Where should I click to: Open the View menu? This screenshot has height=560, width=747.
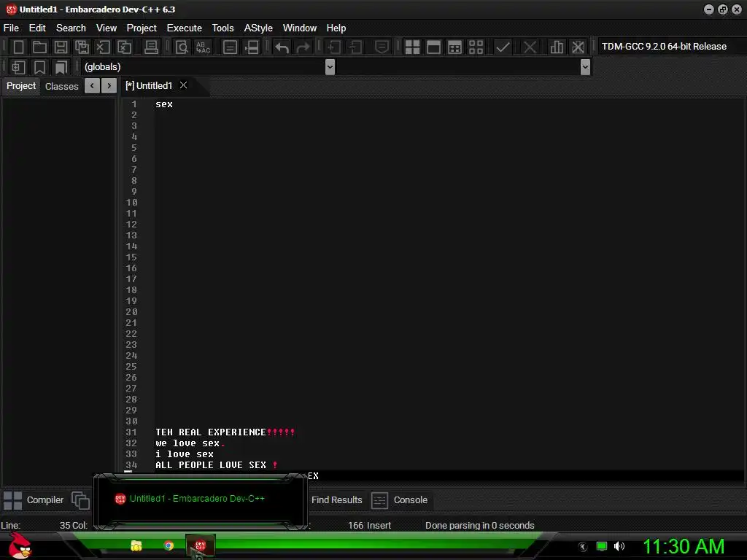[107, 28]
